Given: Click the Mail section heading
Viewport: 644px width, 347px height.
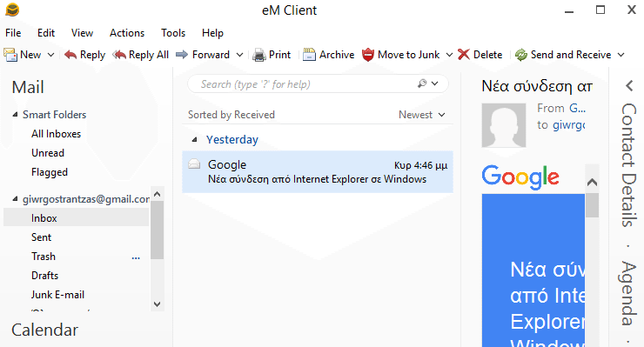Looking at the screenshot, I should tap(28, 87).
